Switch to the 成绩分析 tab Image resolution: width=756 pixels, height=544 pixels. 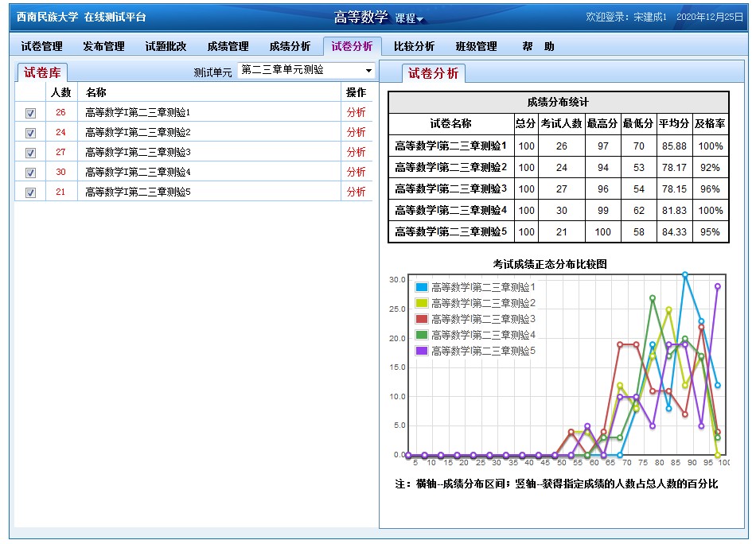(290, 47)
